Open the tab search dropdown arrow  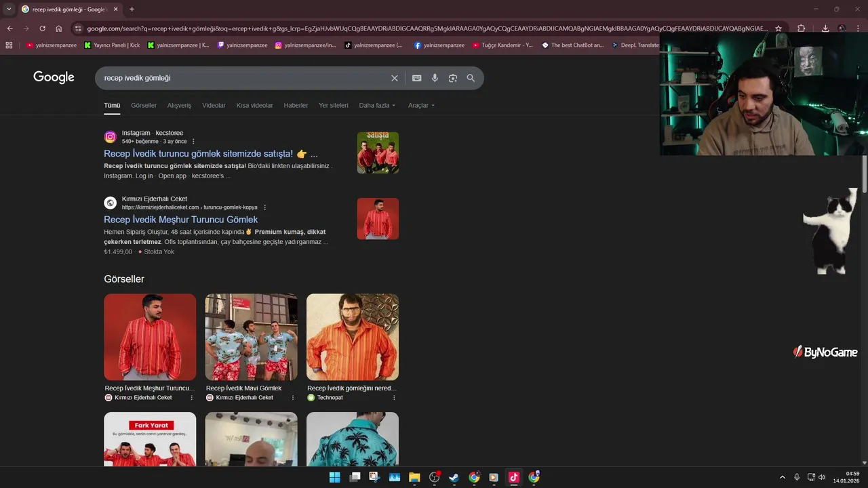tap(9, 9)
